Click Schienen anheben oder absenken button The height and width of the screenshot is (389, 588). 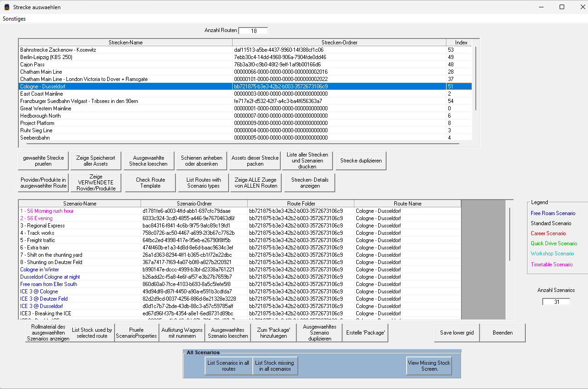point(201,161)
